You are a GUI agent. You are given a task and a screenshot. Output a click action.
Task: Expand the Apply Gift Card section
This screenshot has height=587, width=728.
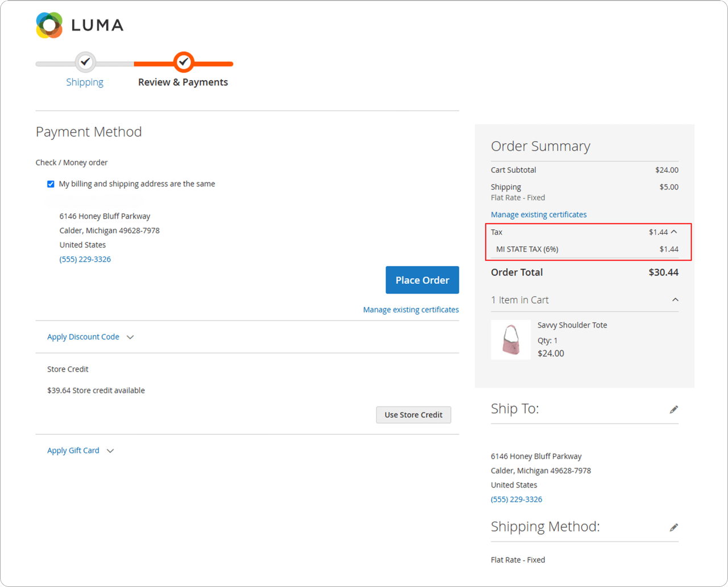[x=73, y=450]
